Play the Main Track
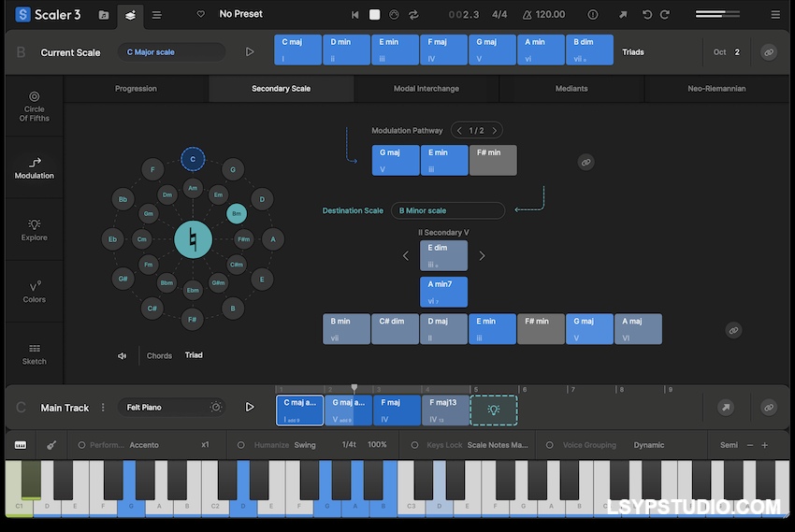 (x=250, y=407)
